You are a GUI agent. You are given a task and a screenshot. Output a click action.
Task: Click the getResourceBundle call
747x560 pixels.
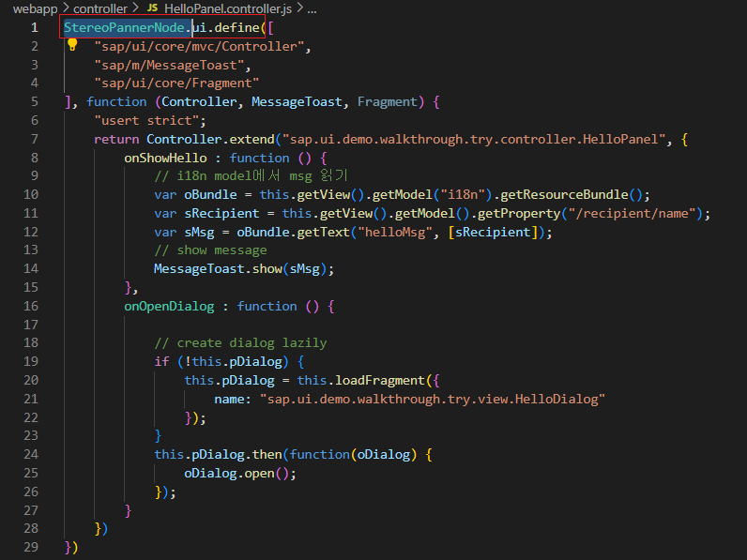[x=564, y=195]
